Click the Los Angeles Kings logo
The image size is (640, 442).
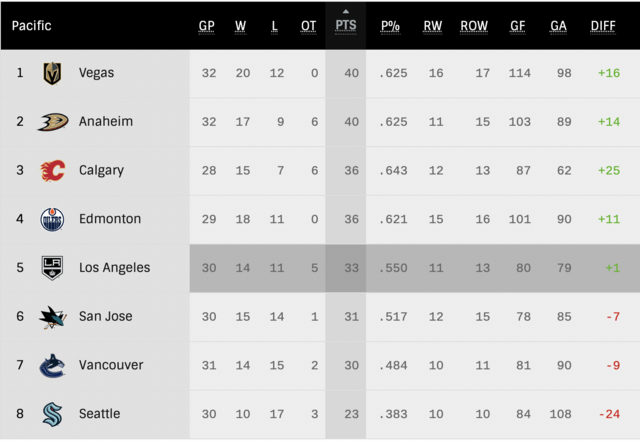[52, 268]
